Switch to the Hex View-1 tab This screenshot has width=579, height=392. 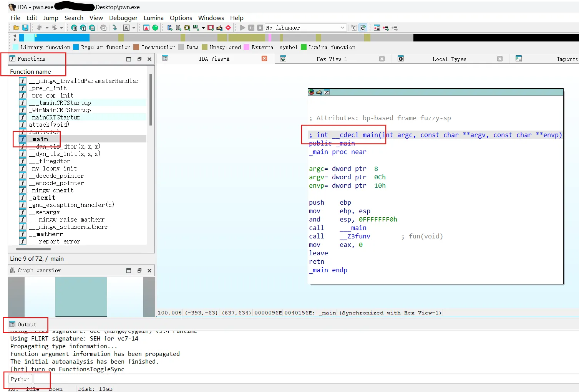(x=332, y=59)
